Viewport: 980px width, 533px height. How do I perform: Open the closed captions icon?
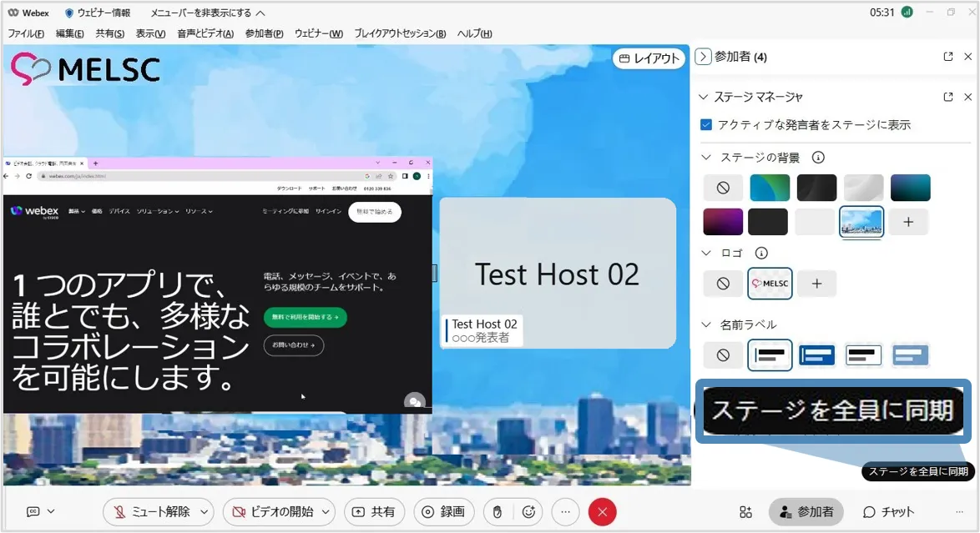(x=33, y=511)
